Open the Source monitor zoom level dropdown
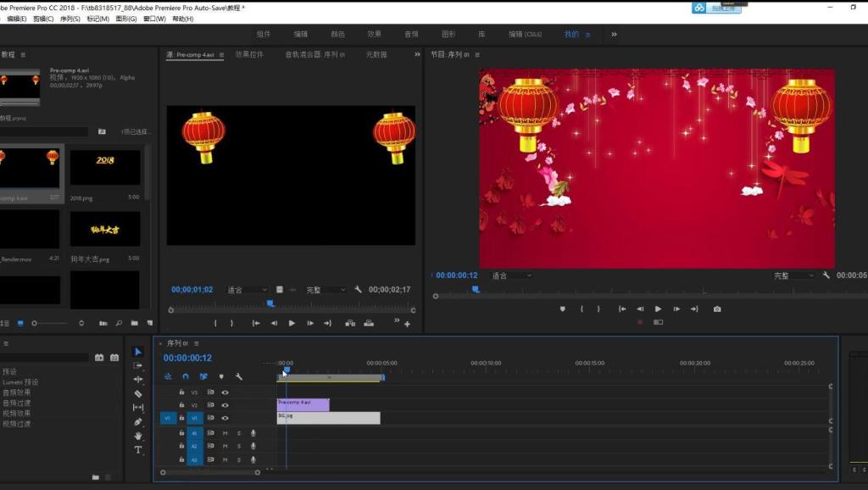This screenshot has height=490, width=868. [x=247, y=290]
